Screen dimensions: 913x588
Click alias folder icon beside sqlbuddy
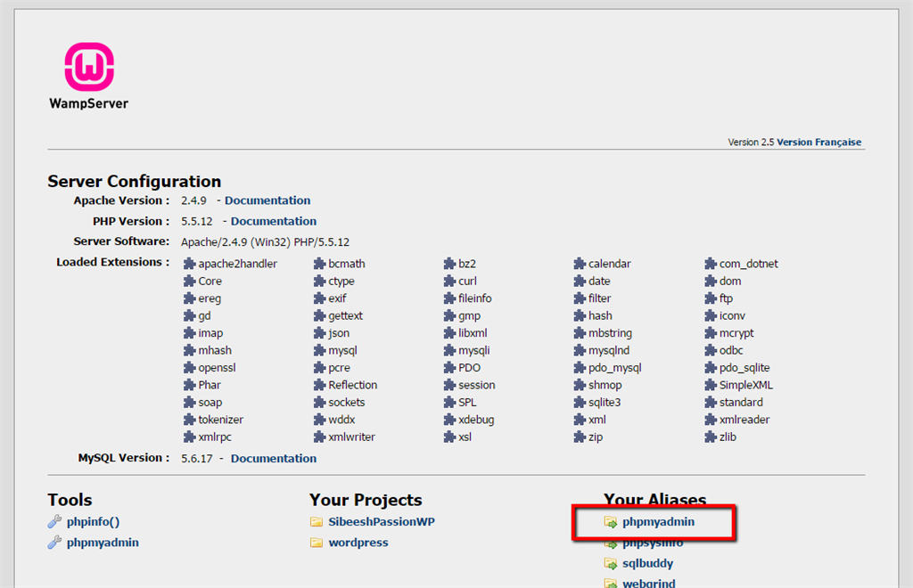(610, 564)
